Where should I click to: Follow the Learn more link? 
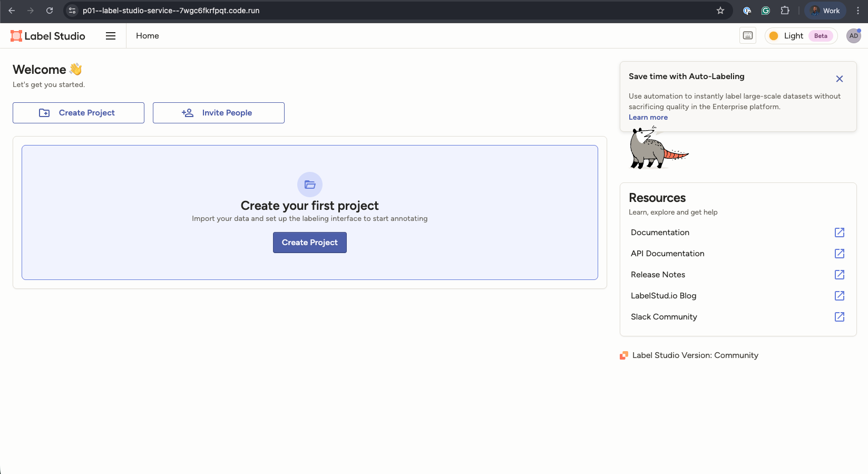(648, 118)
